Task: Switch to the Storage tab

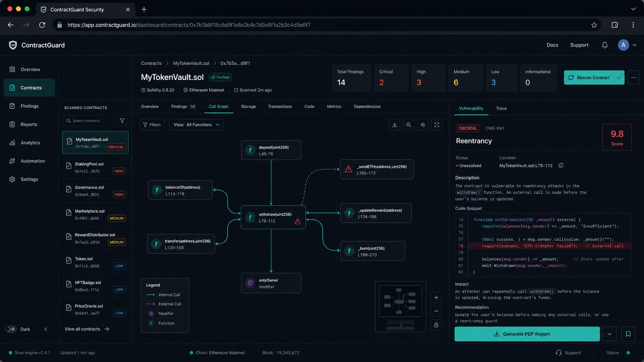Action: coord(248,107)
